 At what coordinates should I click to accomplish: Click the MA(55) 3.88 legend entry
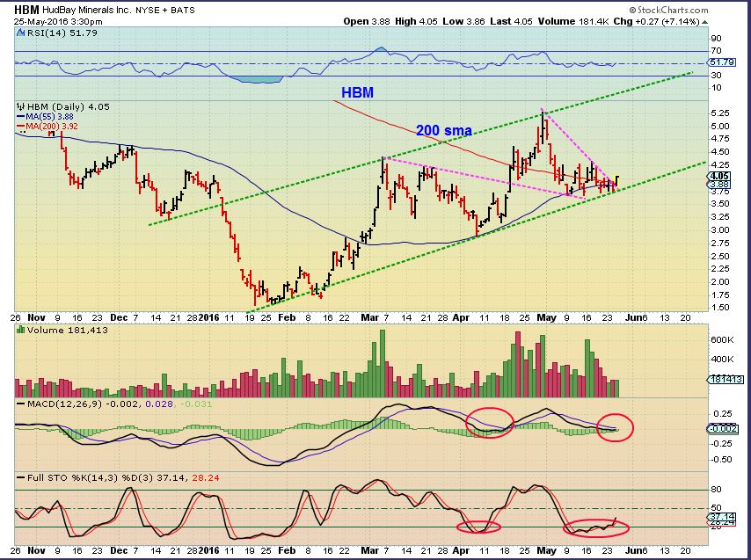click(x=50, y=117)
